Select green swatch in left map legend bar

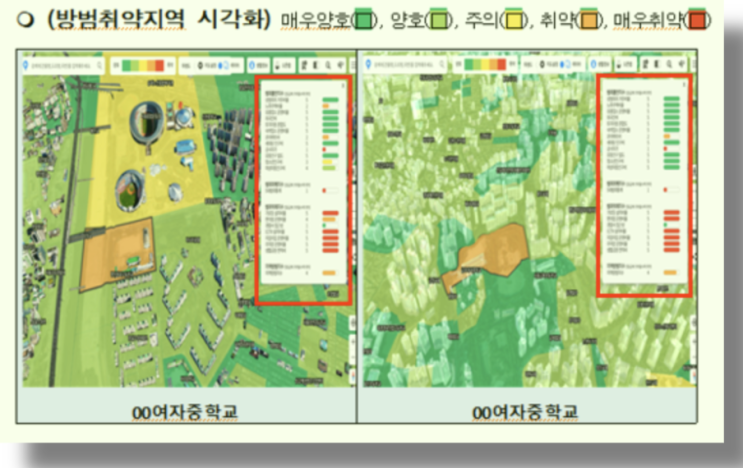click(x=126, y=65)
